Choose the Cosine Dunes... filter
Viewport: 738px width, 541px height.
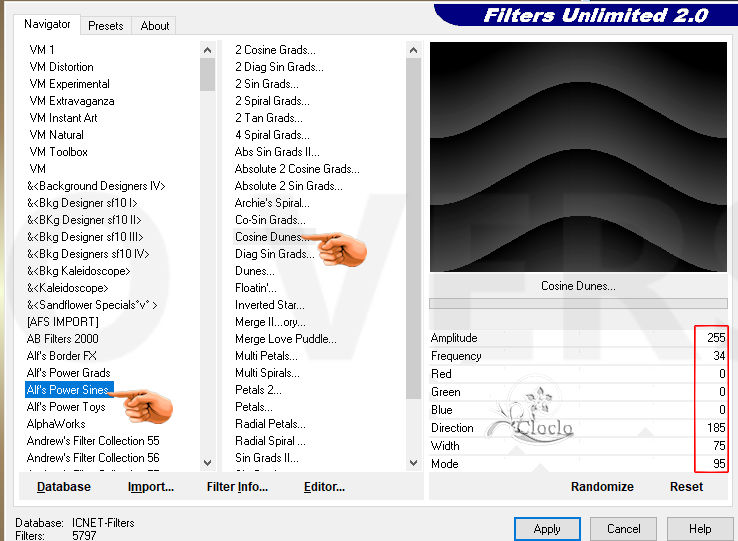pos(270,237)
